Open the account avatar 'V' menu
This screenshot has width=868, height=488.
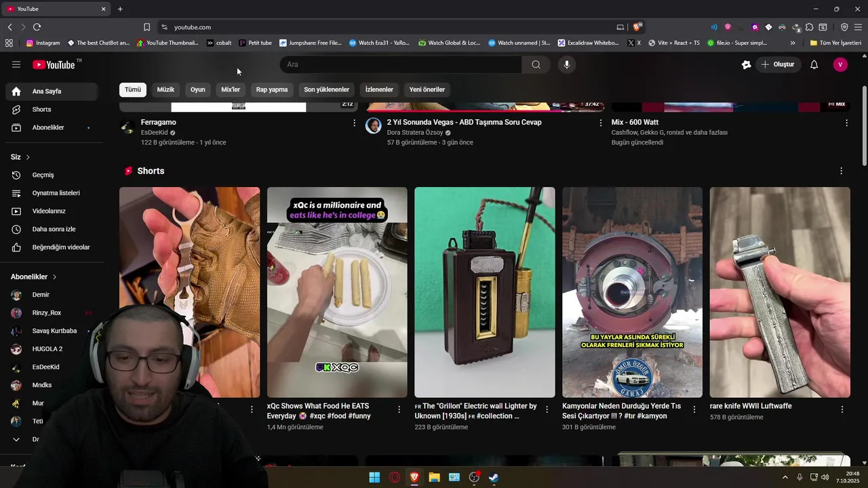840,64
